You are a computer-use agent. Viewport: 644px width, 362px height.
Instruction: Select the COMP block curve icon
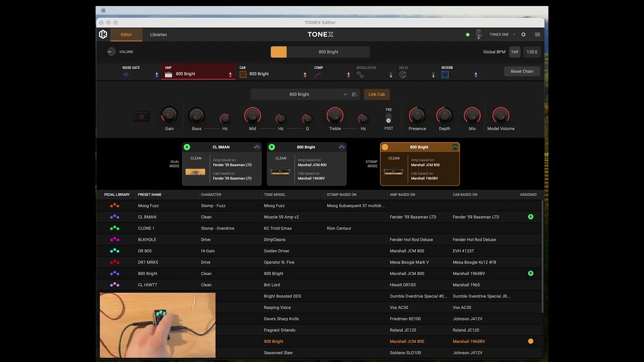click(x=318, y=74)
